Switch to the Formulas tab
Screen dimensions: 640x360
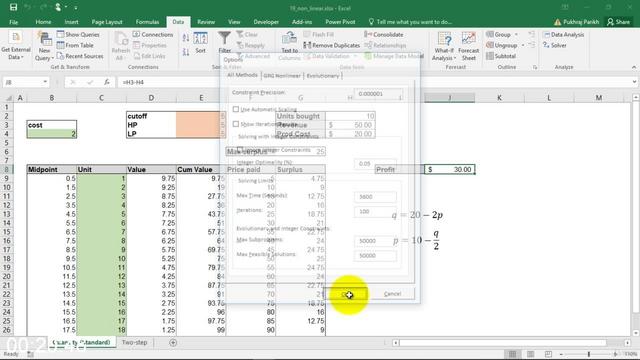[x=147, y=22]
